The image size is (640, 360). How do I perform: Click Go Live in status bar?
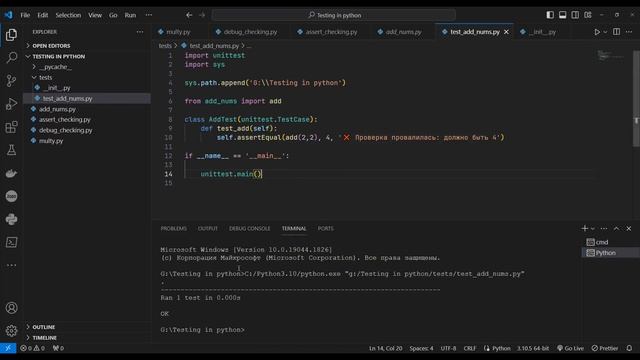click(571, 348)
